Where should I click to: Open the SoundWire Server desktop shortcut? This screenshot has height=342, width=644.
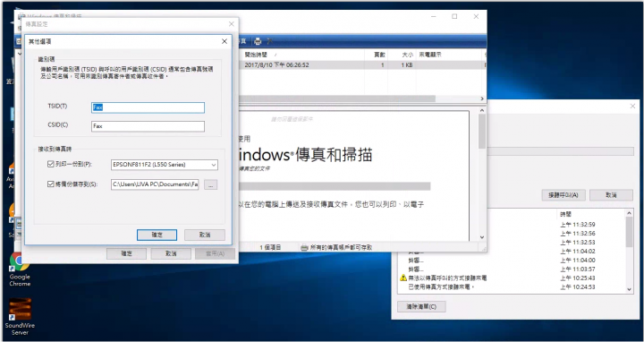pyautogui.click(x=20, y=317)
